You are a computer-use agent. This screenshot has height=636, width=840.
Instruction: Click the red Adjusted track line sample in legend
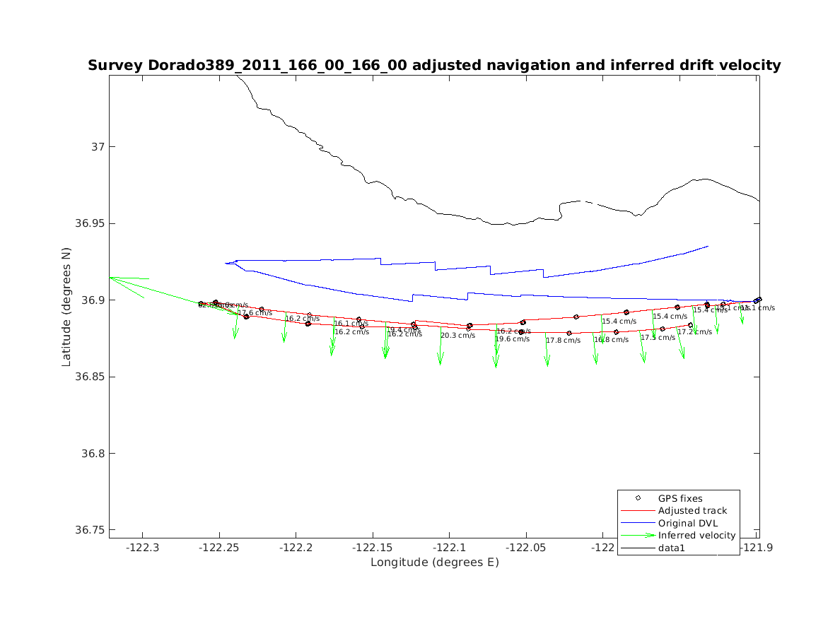638,511
